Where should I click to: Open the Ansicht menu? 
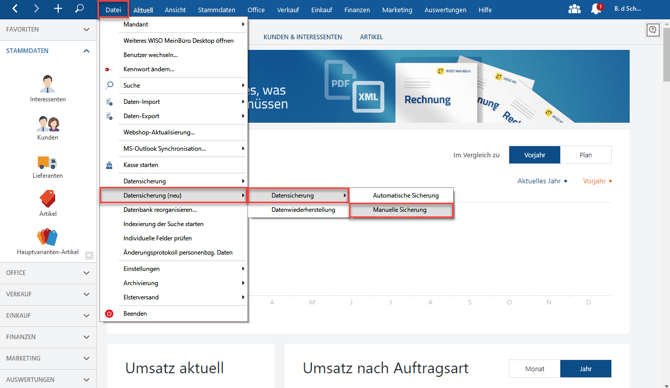pyautogui.click(x=175, y=10)
